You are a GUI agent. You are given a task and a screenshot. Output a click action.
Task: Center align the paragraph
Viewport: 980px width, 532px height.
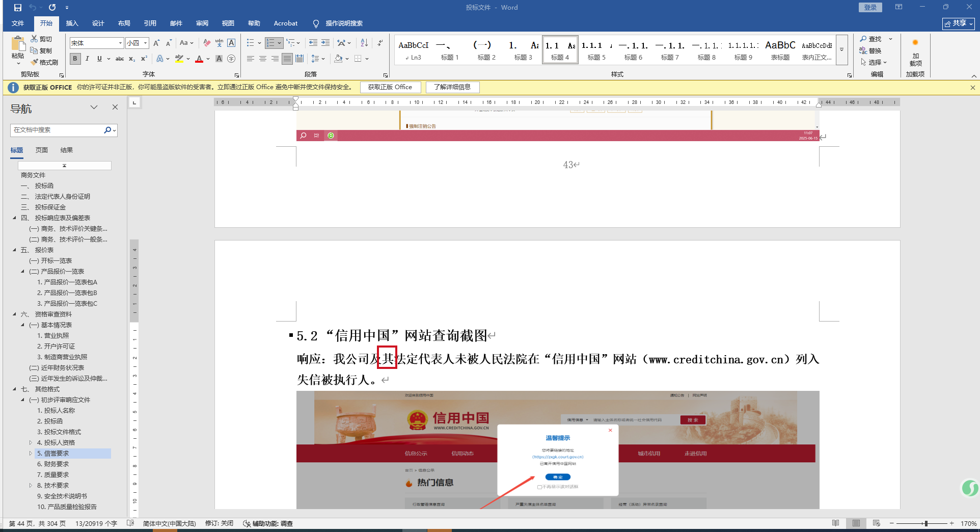(x=263, y=59)
